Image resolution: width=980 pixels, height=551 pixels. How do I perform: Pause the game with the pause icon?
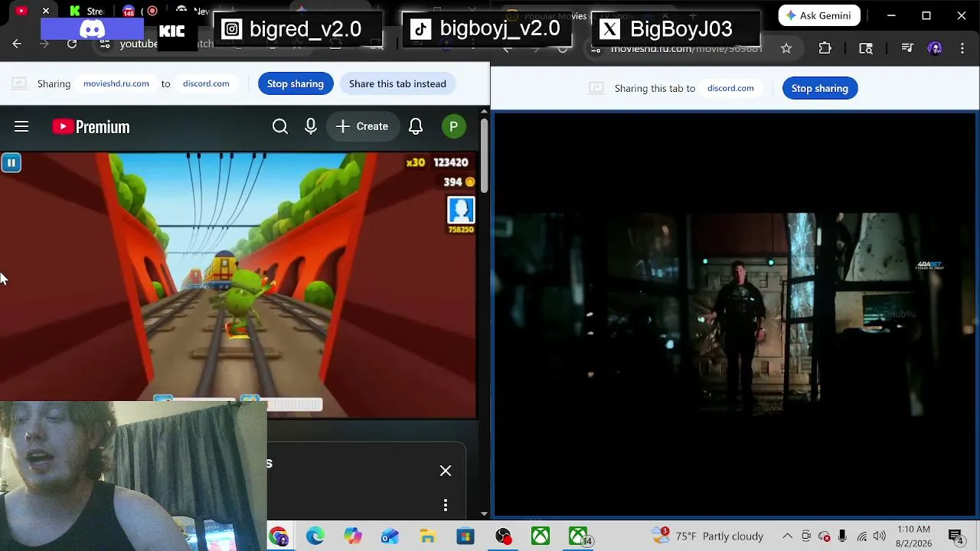coord(11,162)
